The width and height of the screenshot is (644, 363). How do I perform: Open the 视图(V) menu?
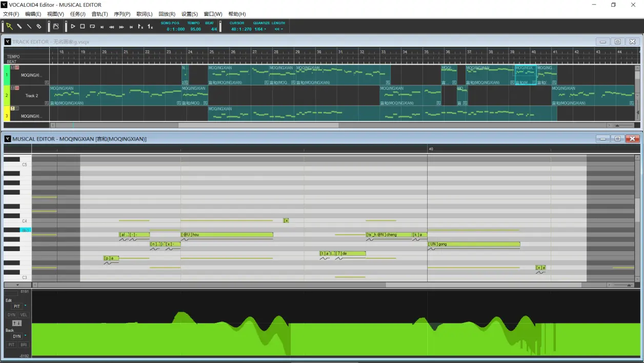pos(55,14)
